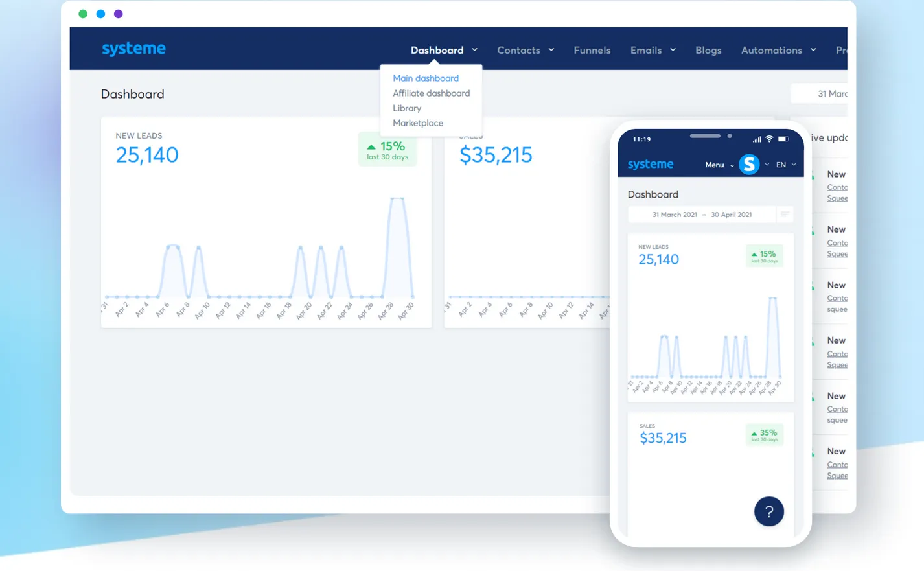Image resolution: width=924 pixels, height=571 pixels.
Task: Open the Automations dropdown in navbar
Action: pos(778,50)
